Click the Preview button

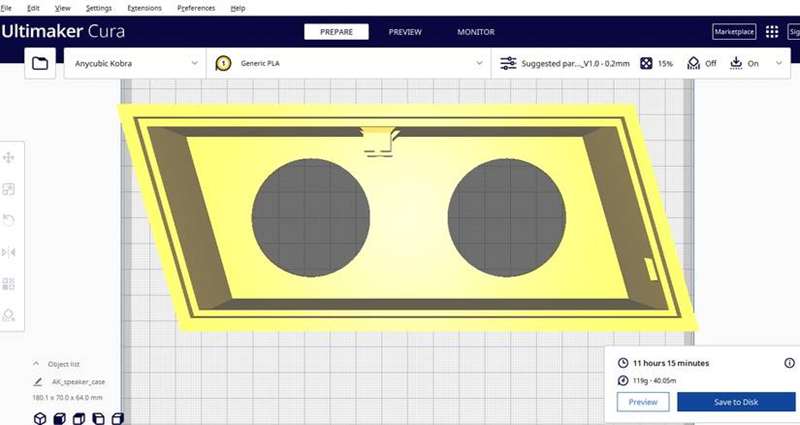pyautogui.click(x=643, y=402)
